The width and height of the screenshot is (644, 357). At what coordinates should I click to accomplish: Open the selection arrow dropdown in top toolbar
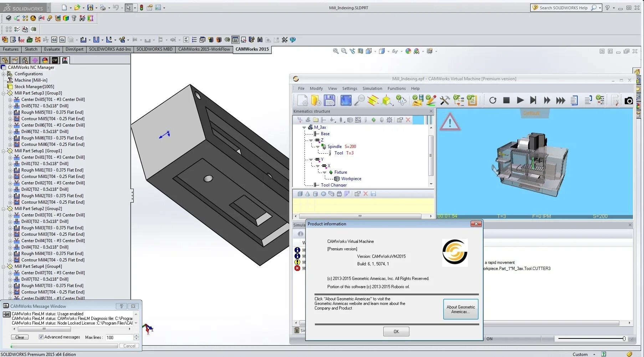coord(135,7)
